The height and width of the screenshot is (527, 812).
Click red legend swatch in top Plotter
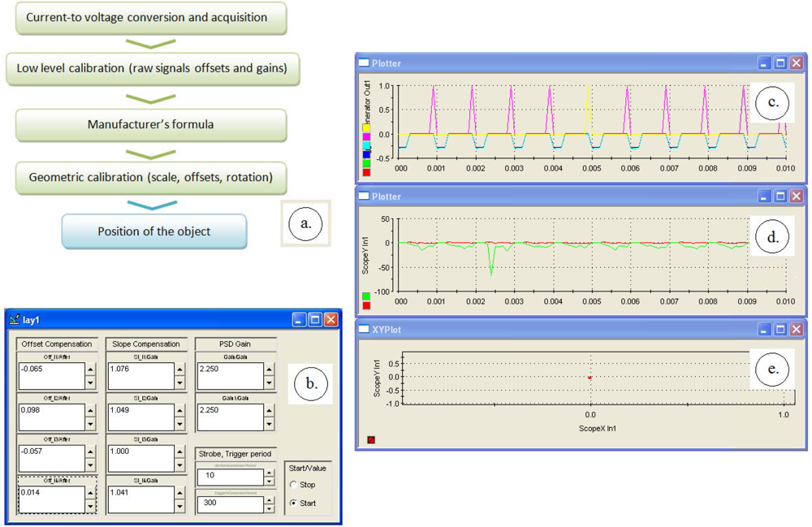click(x=366, y=172)
